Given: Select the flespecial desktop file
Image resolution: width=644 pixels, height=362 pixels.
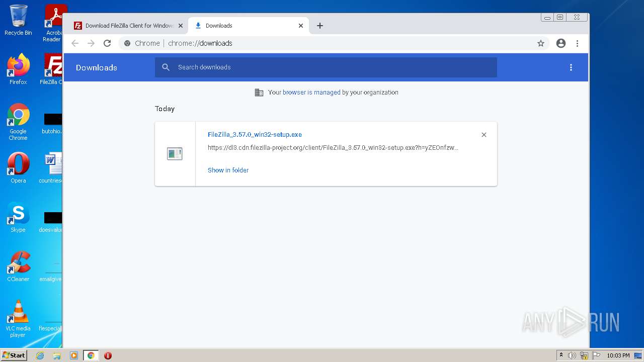Looking at the screenshot, I should point(50,320).
